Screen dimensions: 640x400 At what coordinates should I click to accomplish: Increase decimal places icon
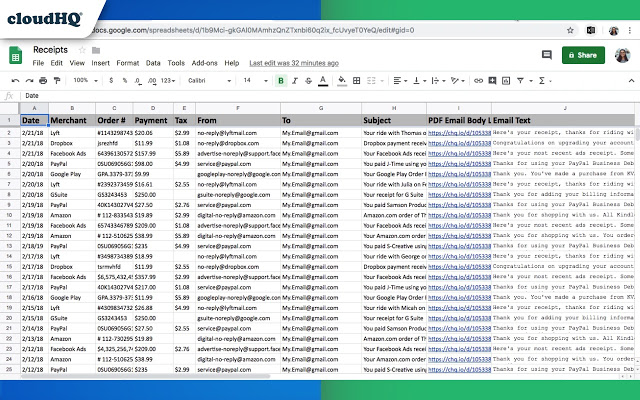tap(152, 81)
